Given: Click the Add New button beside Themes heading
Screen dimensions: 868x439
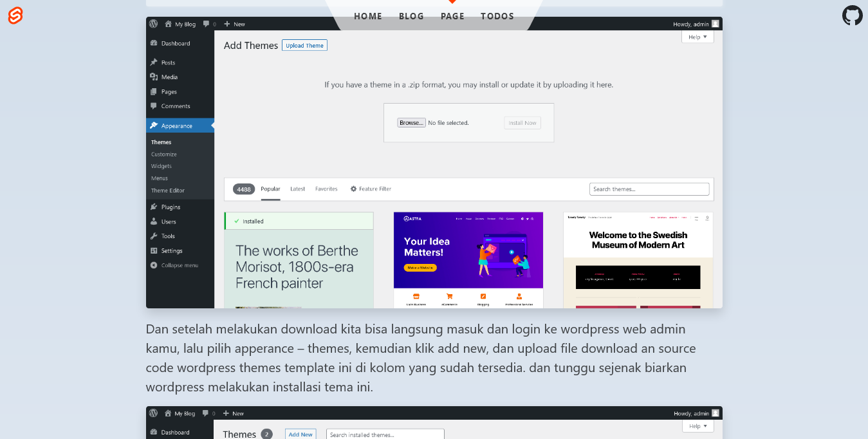Looking at the screenshot, I should (301, 434).
